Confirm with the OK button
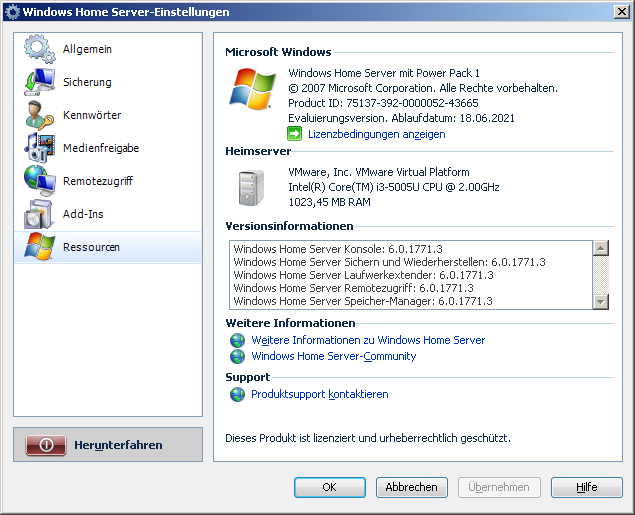The image size is (635, 515). [x=330, y=487]
